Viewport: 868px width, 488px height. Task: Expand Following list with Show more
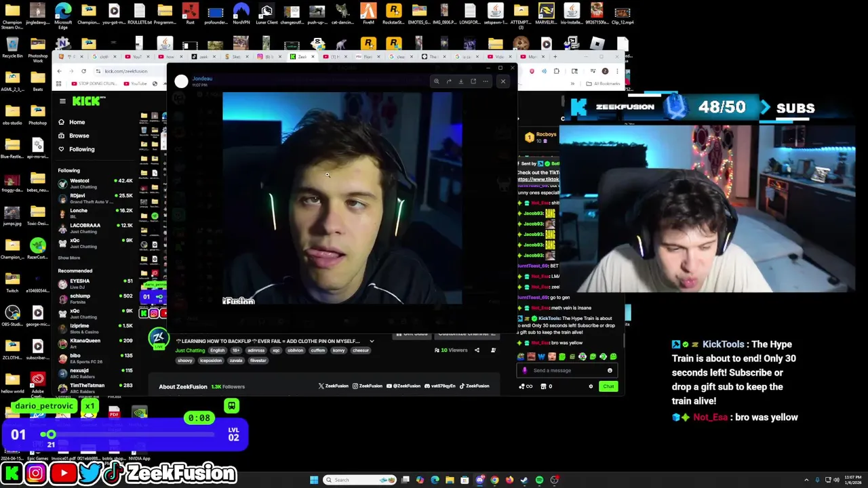click(x=69, y=258)
